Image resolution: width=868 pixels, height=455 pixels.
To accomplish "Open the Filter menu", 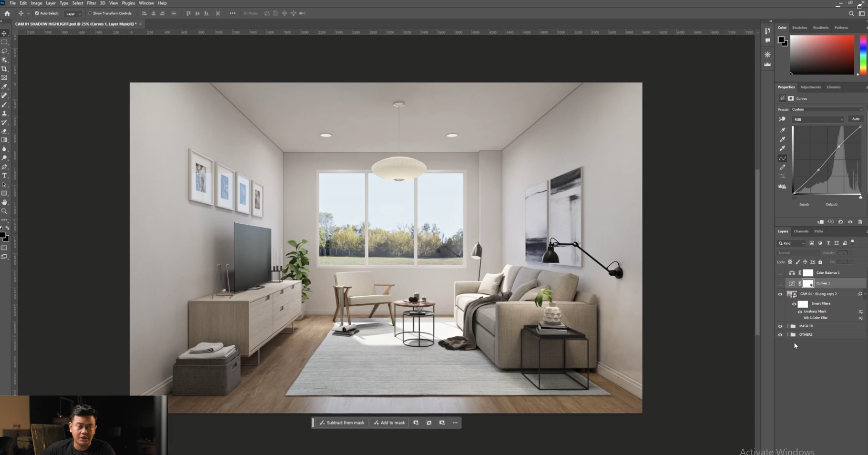I will tap(92, 3).
